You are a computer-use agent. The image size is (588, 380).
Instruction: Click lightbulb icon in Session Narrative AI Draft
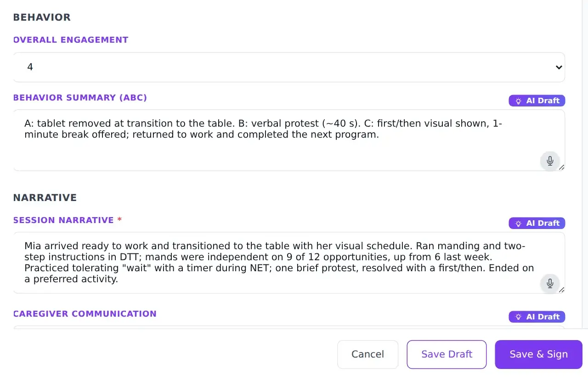click(x=518, y=224)
